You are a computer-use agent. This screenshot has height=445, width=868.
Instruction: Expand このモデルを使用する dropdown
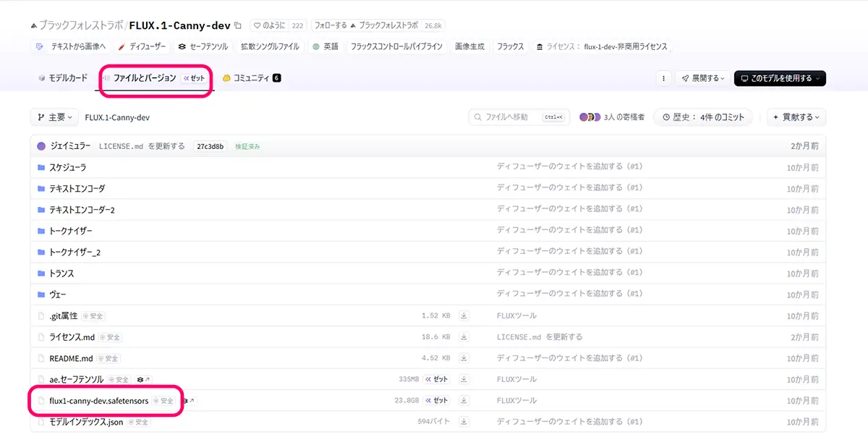point(780,78)
